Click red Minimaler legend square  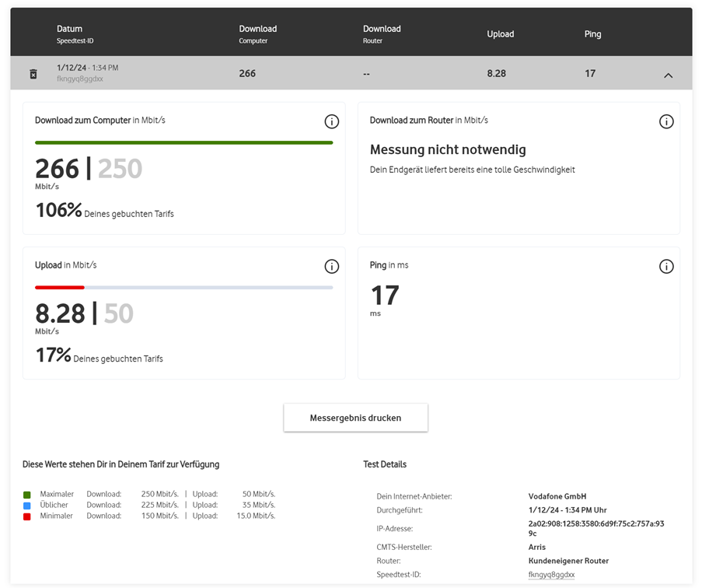click(26, 516)
